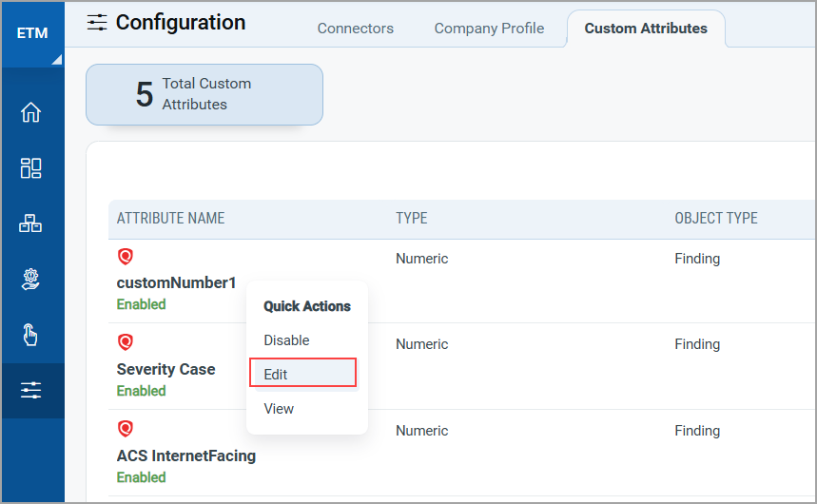Open the dashboard widgets icon in sidebar
This screenshot has height=504, width=817.
(30, 167)
